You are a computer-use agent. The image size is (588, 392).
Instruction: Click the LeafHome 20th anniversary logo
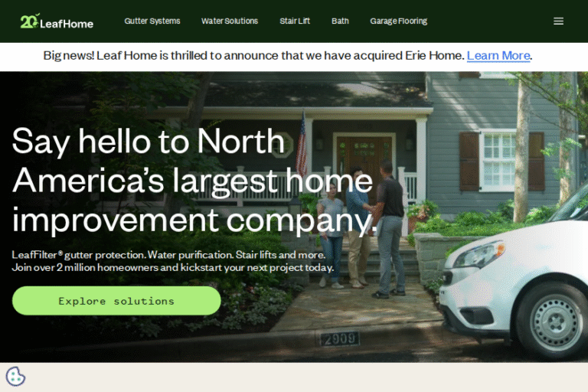[57, 21]
